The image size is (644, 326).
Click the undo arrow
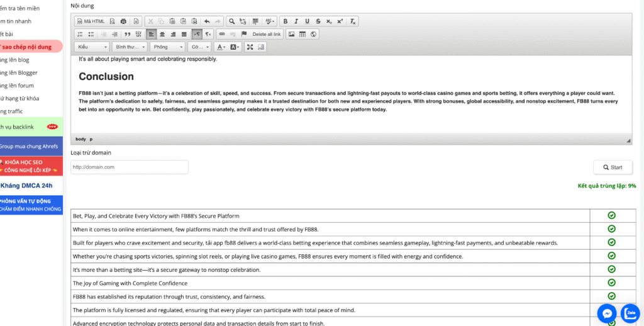tap(207, 21)
